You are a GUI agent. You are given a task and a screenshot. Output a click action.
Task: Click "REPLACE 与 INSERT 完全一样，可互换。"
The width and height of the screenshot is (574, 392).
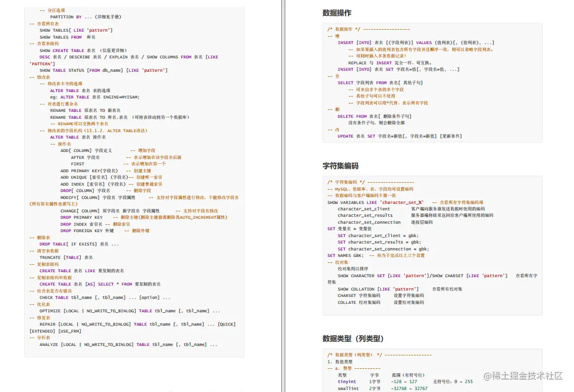[389, 62]
